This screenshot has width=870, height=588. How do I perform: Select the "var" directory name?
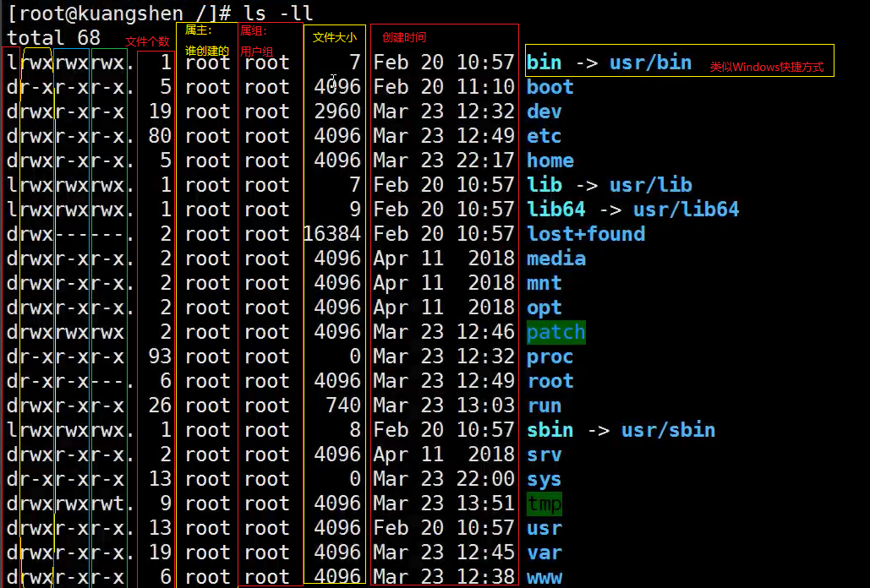pyautogui.click(x=544, y=552)
